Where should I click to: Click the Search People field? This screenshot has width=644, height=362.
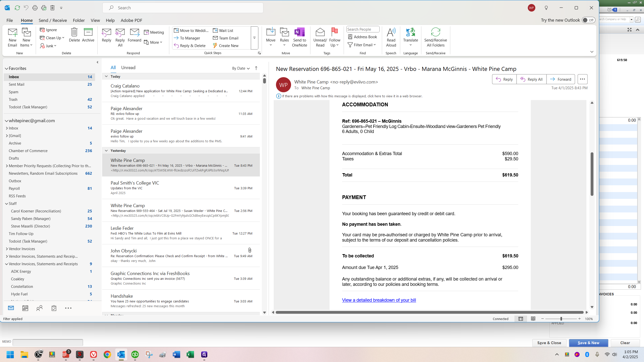pos(363,29)
